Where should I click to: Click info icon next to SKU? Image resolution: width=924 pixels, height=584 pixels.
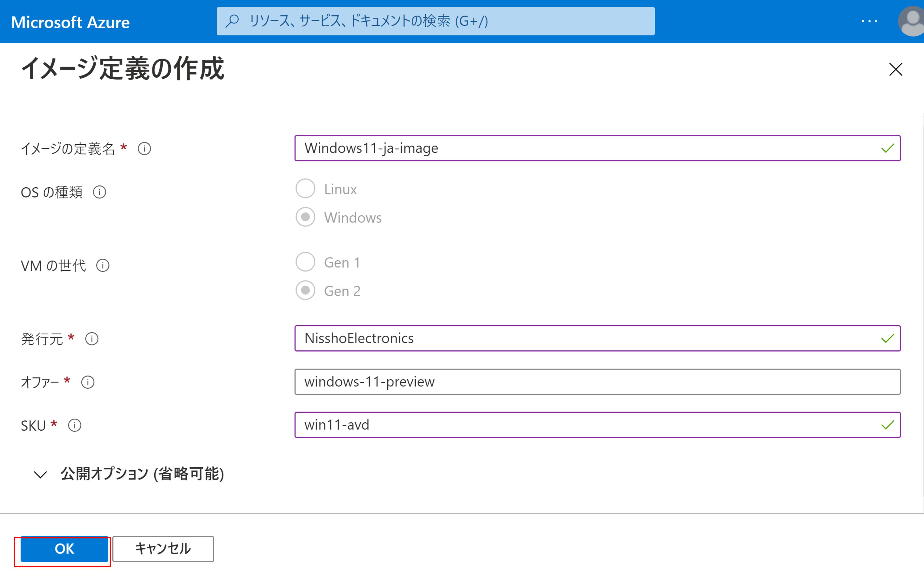tap(74, 425)
